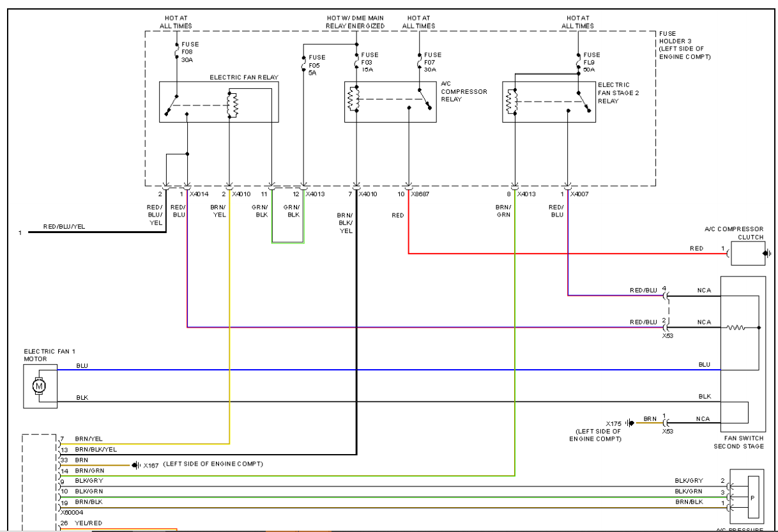Click the X175 ground connection symbol

pos(630,422)
